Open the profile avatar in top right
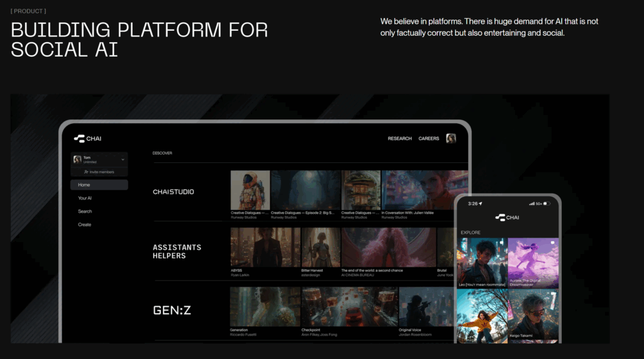Screen dimensions: 644x359 click(451, 138)
